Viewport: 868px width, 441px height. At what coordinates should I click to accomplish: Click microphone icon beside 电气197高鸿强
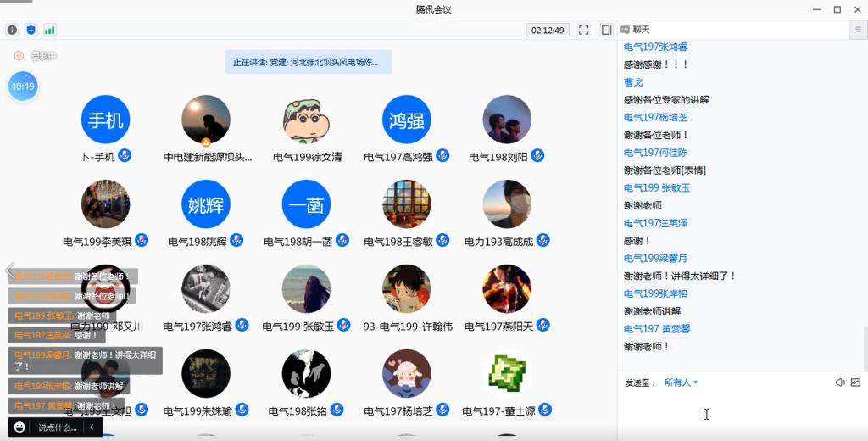[442, 156]
